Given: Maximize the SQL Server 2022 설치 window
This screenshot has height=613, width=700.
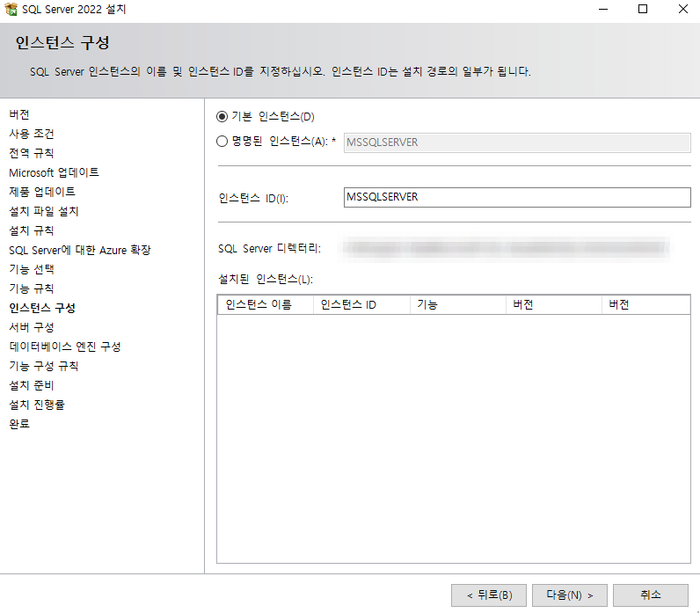Looking at the screenshot, I should (x=643, y=9).
